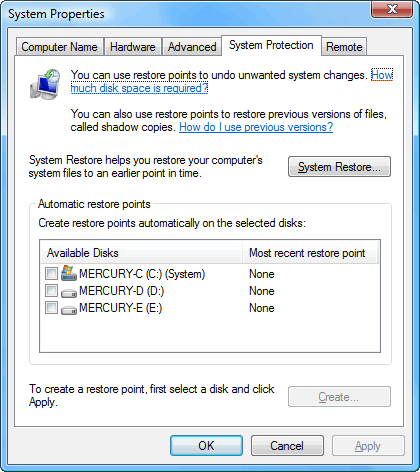Select the MERCURY-D (D:) row text
The image size is (420, 472).
click(122, 291)
